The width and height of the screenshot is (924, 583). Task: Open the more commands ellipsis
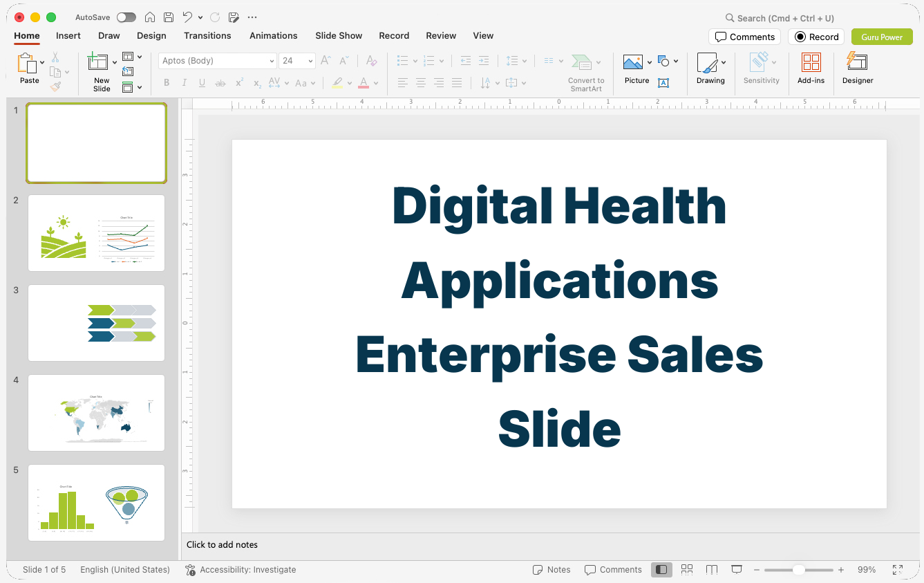click(x=252, y=17)
